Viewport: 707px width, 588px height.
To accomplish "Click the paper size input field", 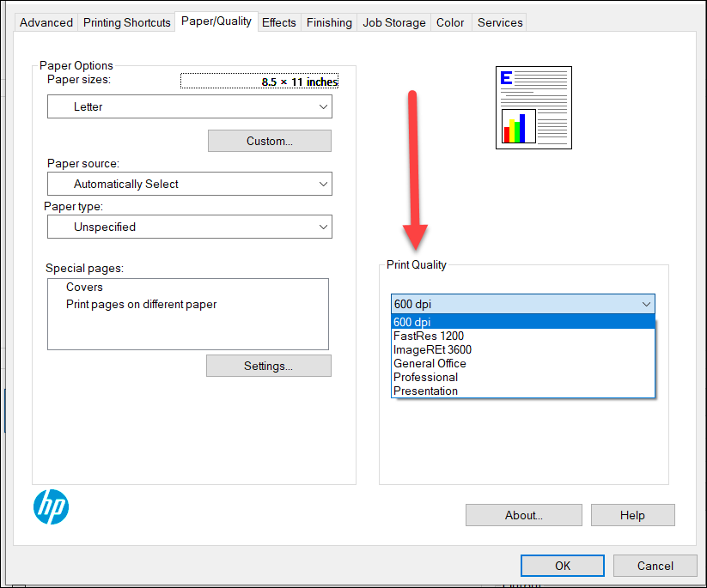I will (x=258, y=80).
